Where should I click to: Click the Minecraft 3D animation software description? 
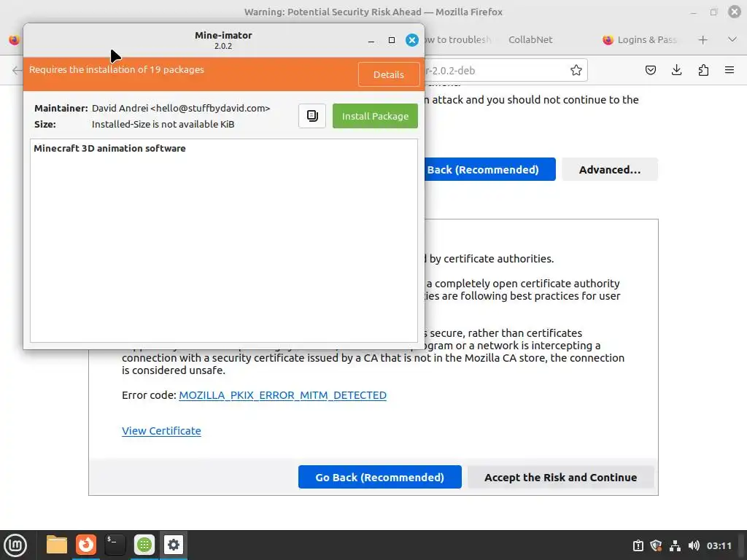click(x=109, y=148)
